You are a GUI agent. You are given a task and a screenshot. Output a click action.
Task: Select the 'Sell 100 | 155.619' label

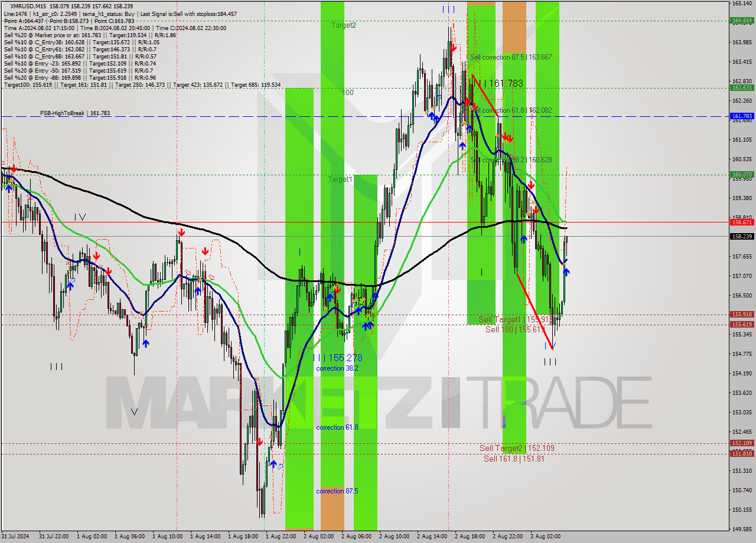514,329
